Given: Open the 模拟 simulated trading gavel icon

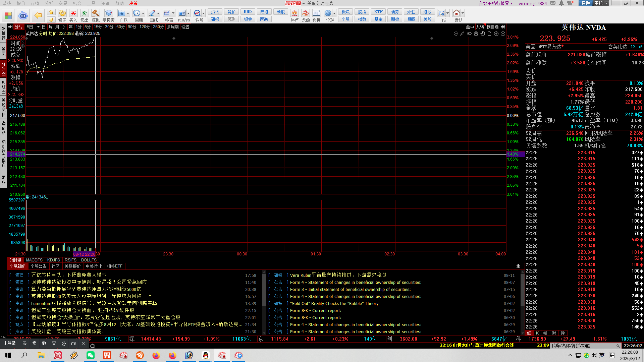Looking at the screenshot, I should (96, 13).
